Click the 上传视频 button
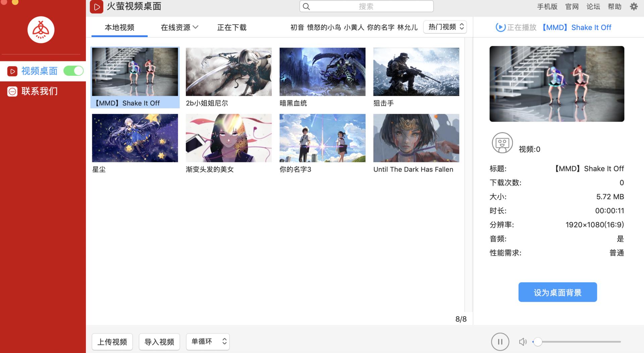The height and width of the screenshot is (353, 644). pyautogui.click(x=112, y=342)
